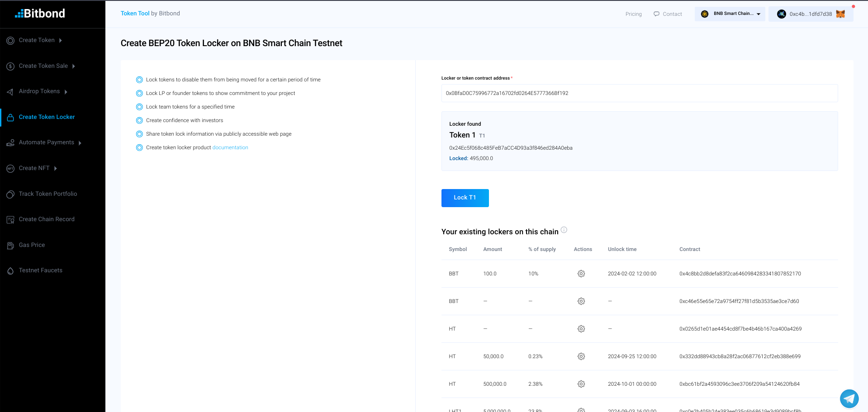Expand the Create Token submenu
The image size is (868, 412).
pyautogui.click(x=61, y=40)
